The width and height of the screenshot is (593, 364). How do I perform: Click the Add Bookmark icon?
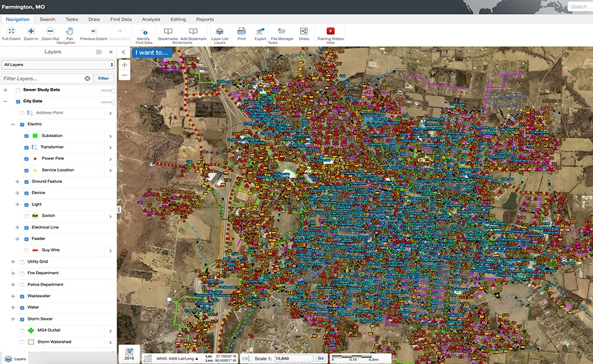point(193,31)
